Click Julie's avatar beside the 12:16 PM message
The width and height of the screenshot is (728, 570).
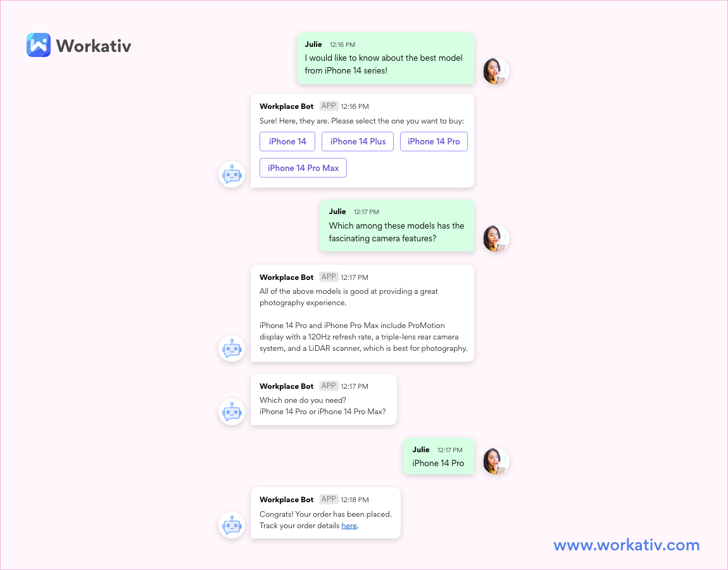coord(496,71)
